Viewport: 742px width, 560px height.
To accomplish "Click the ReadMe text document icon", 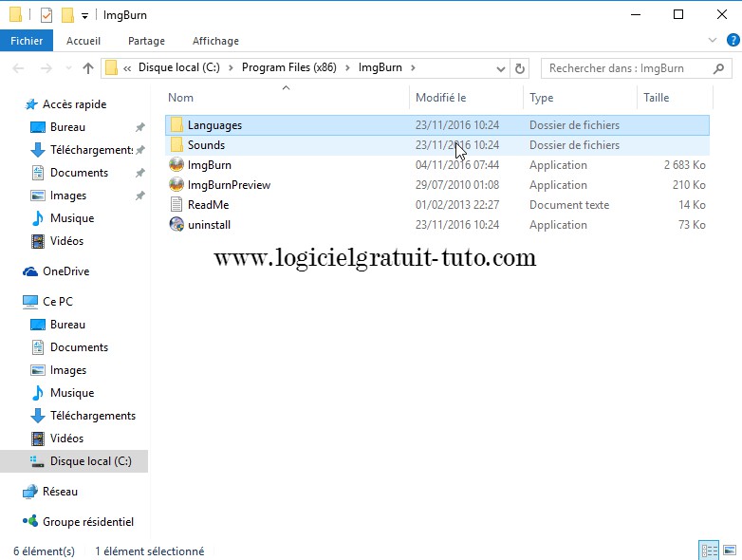I will click(x=176, y=204).
